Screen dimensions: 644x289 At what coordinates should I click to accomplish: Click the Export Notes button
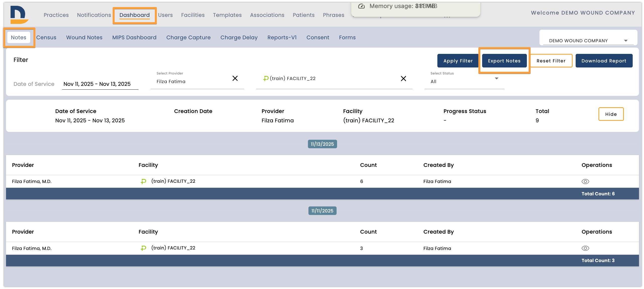(504, 61)
